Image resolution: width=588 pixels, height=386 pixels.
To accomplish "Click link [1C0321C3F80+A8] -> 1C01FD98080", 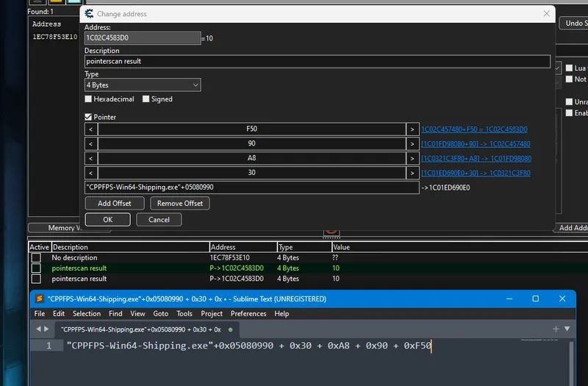I will tap(476, 158).
